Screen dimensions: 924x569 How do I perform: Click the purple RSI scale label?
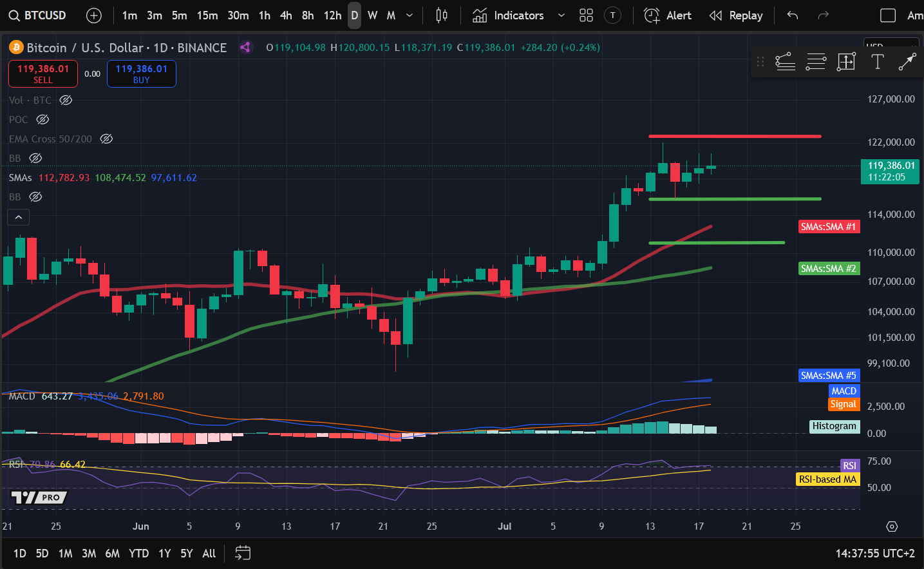pos(850,465)
